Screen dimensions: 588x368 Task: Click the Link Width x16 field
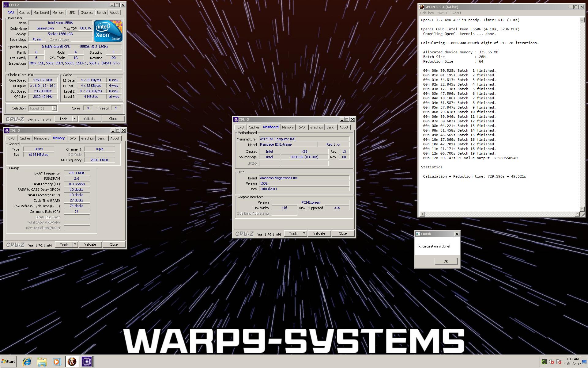pyautogui.click(x=284, y=208)
